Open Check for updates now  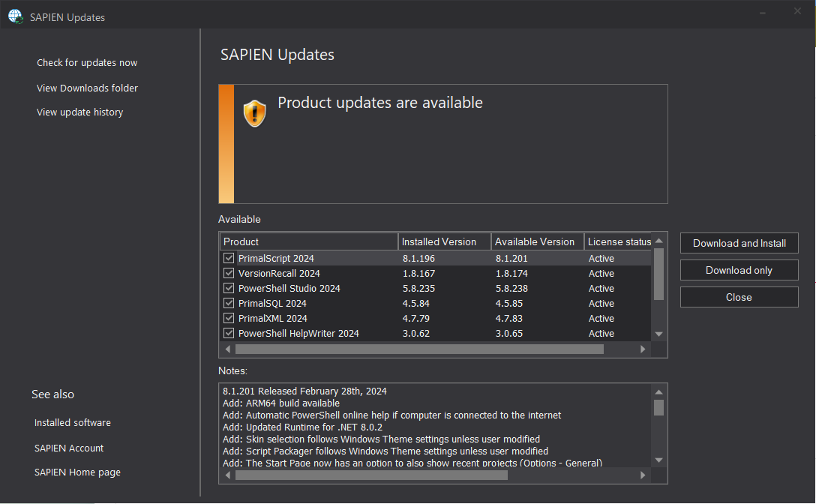click(87, 62)
